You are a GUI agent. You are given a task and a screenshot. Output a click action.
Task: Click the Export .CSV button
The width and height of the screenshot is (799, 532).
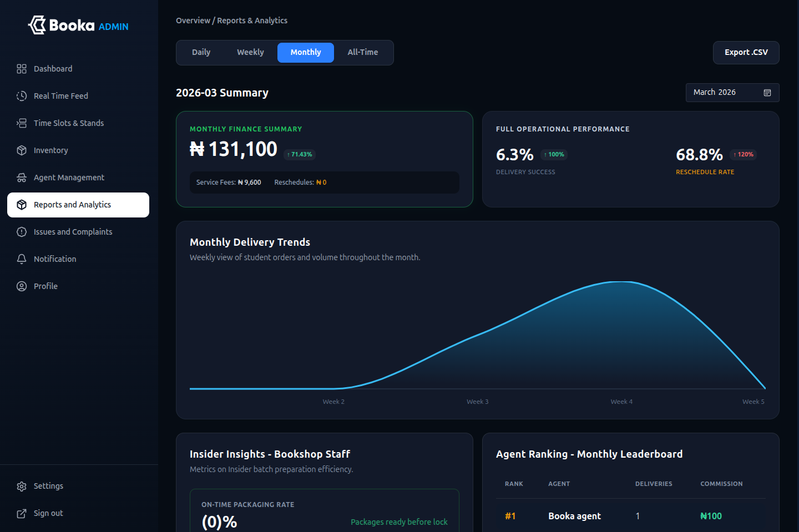746,53
